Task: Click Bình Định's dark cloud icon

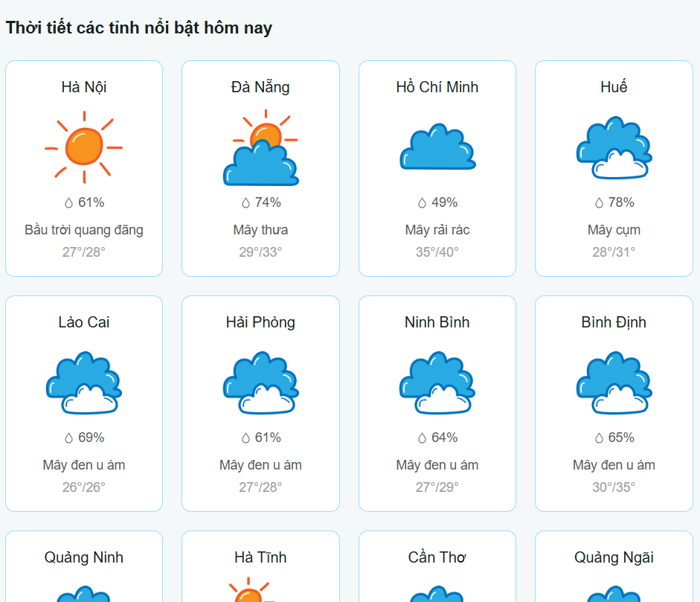Action: [x=614, y=382]
